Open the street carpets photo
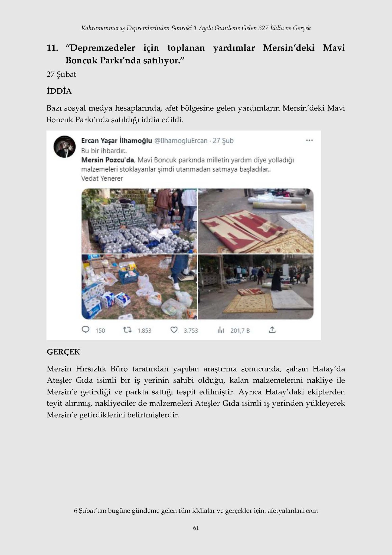The width and height of the screenshot is (392, 555). coord(256,287)
